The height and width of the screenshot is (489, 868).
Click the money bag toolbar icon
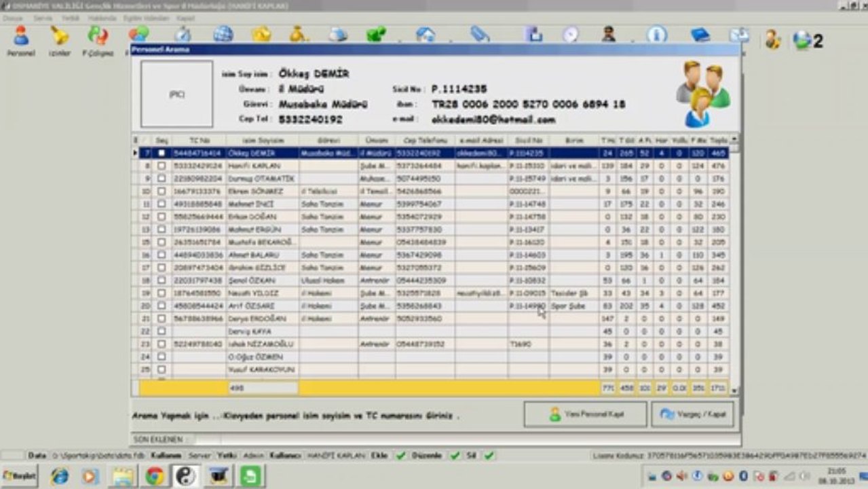[x=299, y=34]
